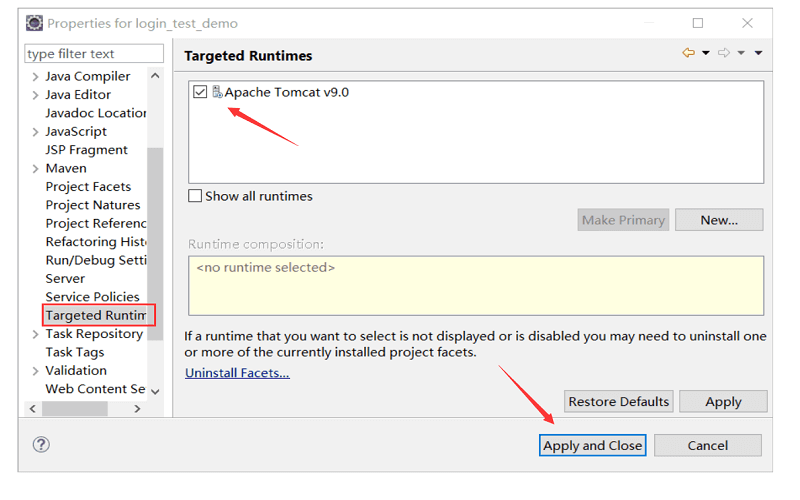Expand the Task Repository node
This screenshot has height=500, width=800.
[x=35, y=334]
